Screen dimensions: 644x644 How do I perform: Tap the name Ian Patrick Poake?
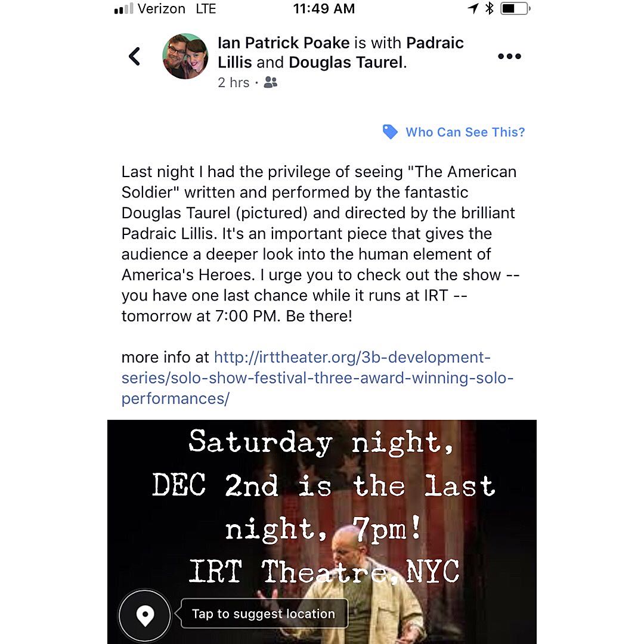tap(283, 43)
